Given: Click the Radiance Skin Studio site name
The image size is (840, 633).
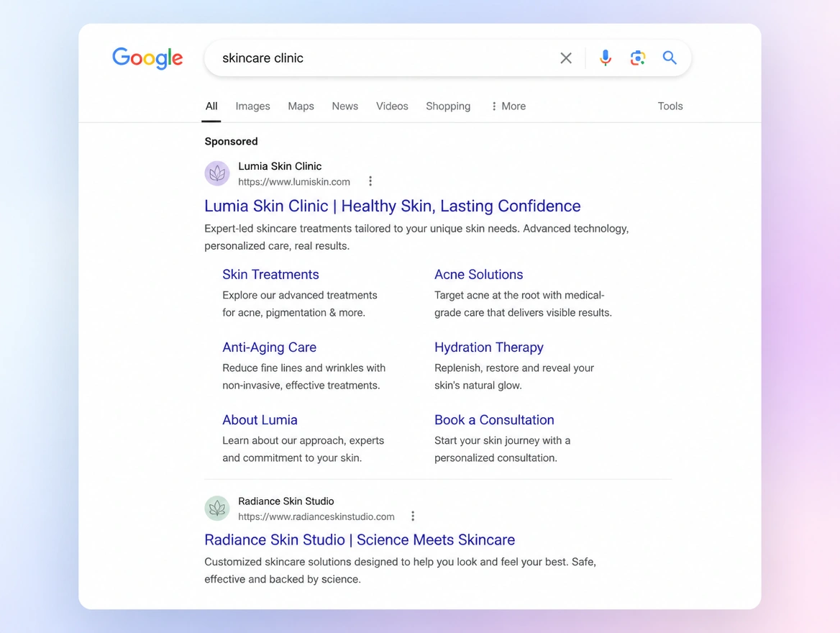Looking at the screenshot, I should tap(286, 501).
